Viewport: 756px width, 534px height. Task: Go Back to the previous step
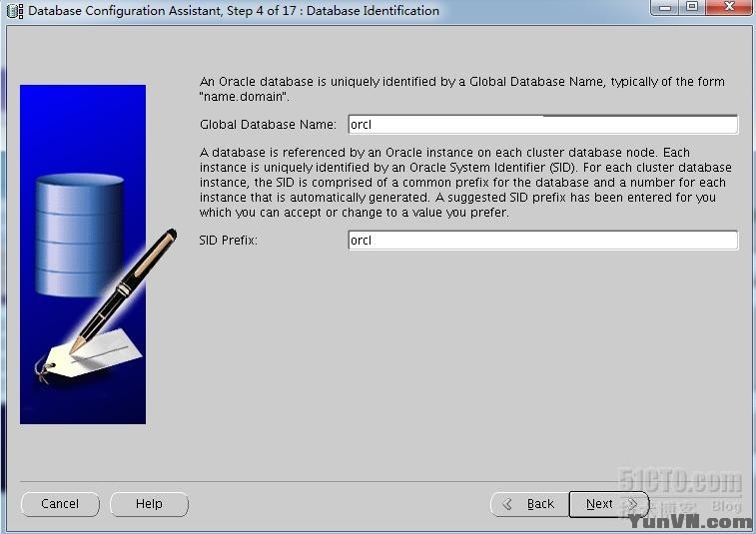pyautogui.click(x=529, y=504)
